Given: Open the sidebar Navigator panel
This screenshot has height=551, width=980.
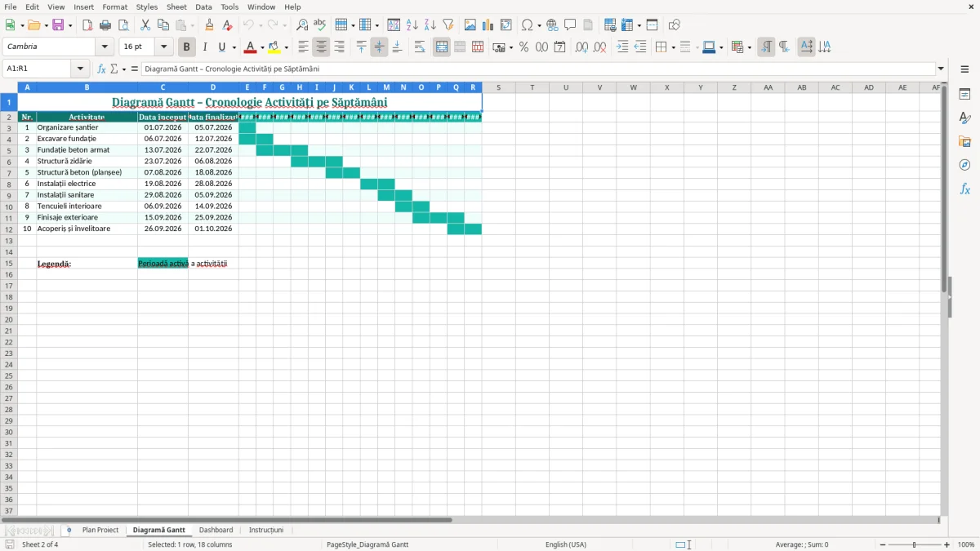Looking at the screenshot, I should click(964, 165).
